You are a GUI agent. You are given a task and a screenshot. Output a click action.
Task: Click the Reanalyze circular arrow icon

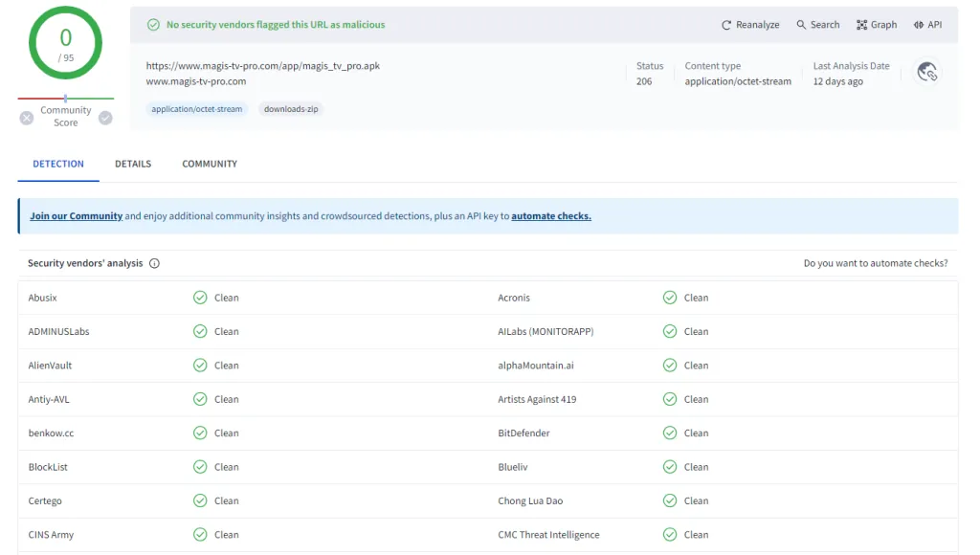[x=725, y=25]
